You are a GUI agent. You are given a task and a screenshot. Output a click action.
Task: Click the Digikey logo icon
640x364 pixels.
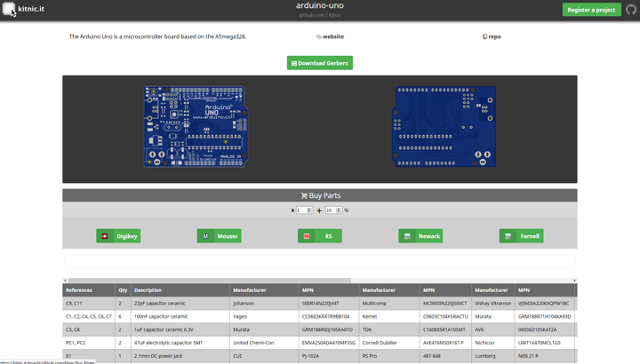[x=105, y=236]
